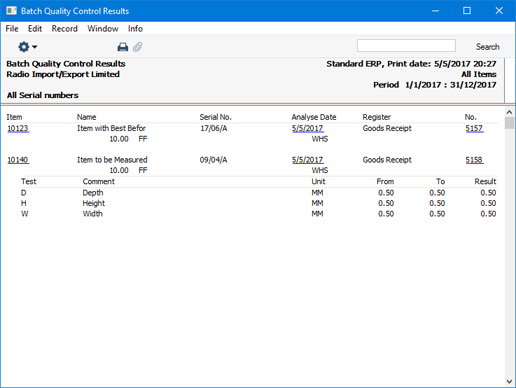
Task: Click the Search button
Action: pos(488,47)
